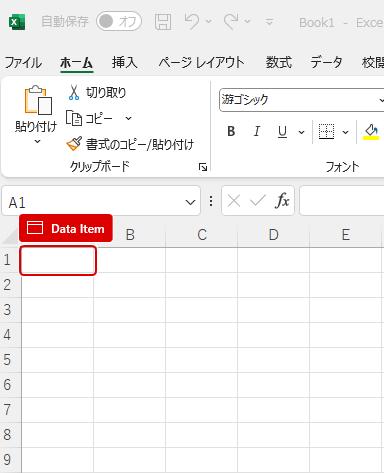384x473 pixels.
Task: Switch to the 挿入 (Insert) tab
Action: click(x=125, y=62)
